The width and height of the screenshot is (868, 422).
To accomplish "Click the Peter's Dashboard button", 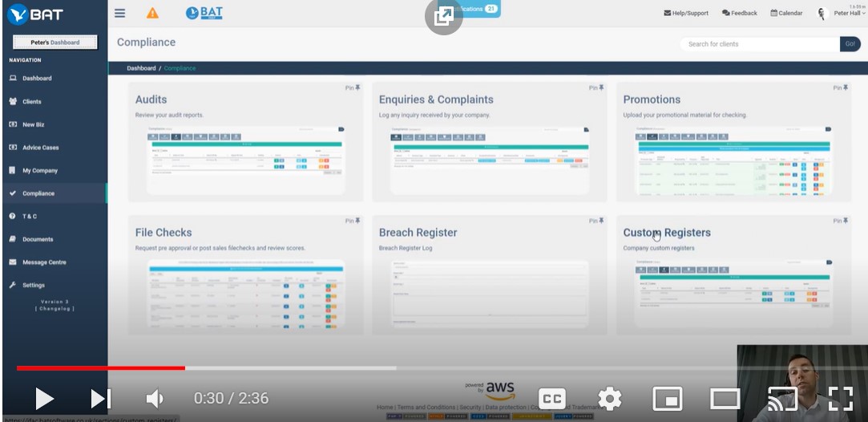I will (x=55, y=42).
